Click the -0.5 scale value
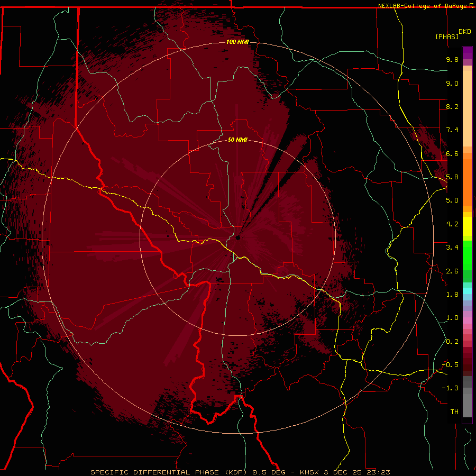 (451, 365)
